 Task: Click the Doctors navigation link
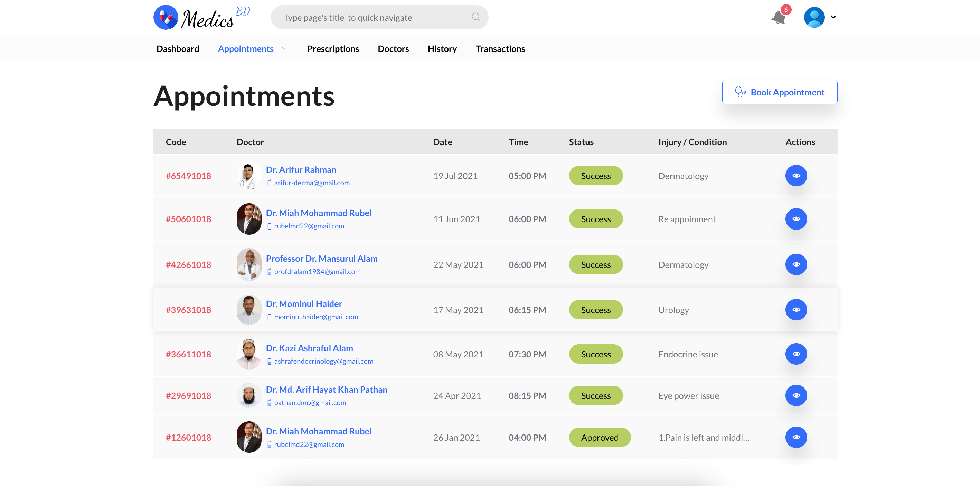(393, 48)
